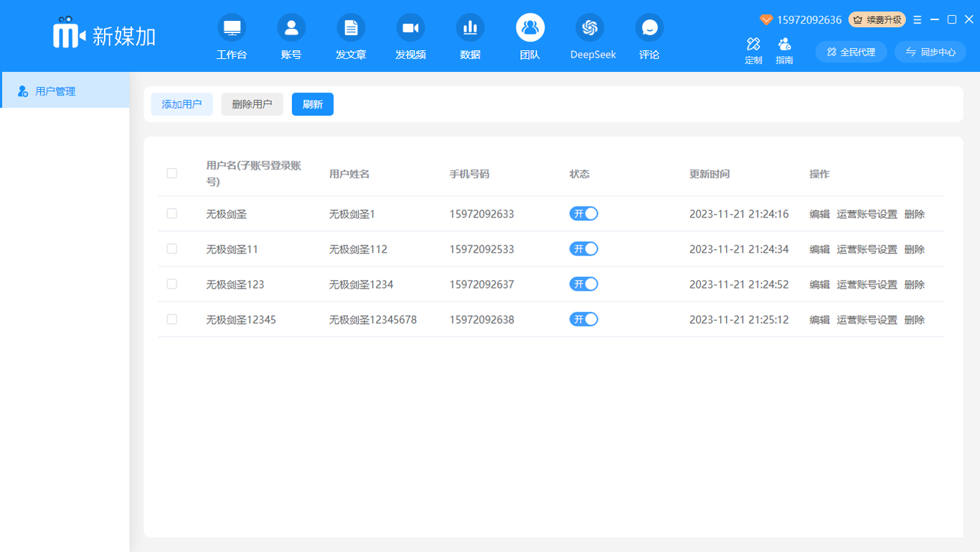This screenshot has width=980, height=552.
Task: Open the hamburger menu in title bar
Action: pyautogui.click(x=918, y=20)
